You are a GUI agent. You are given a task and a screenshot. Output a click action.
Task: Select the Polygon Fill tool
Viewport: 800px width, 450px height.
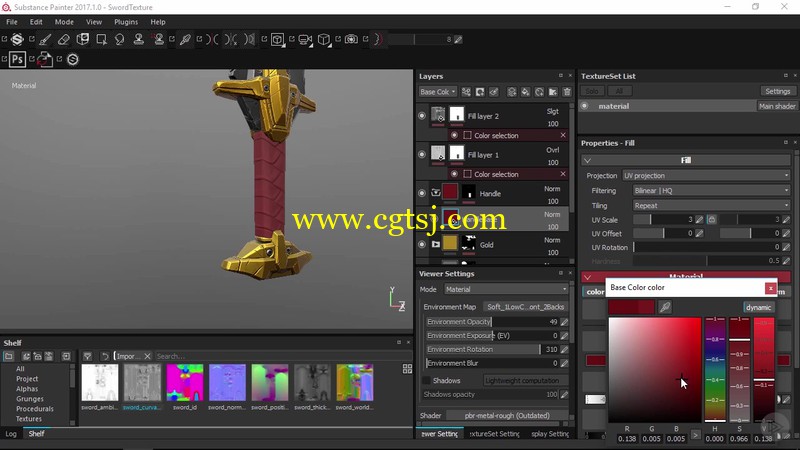tap(102, 39)
